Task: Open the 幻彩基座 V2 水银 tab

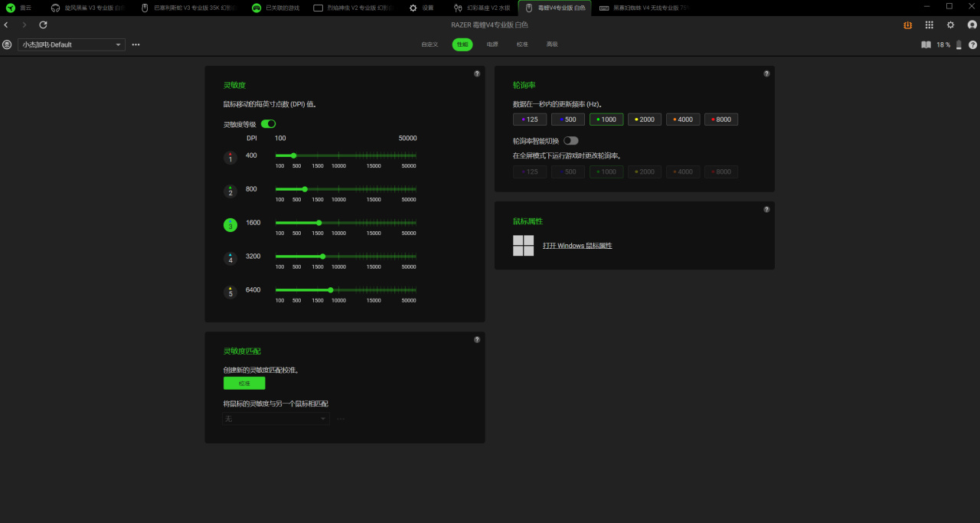Action: pyautogui.click(x=481, y=8)
